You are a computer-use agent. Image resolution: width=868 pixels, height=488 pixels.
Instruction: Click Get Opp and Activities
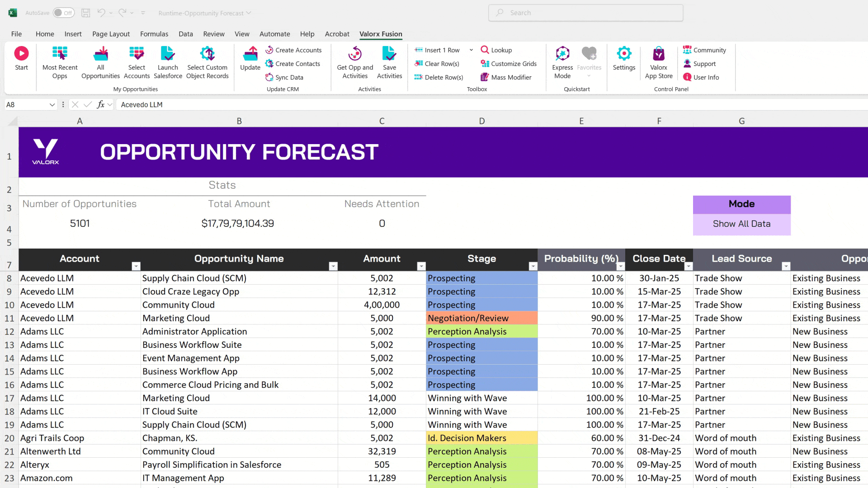pos(355,54)
